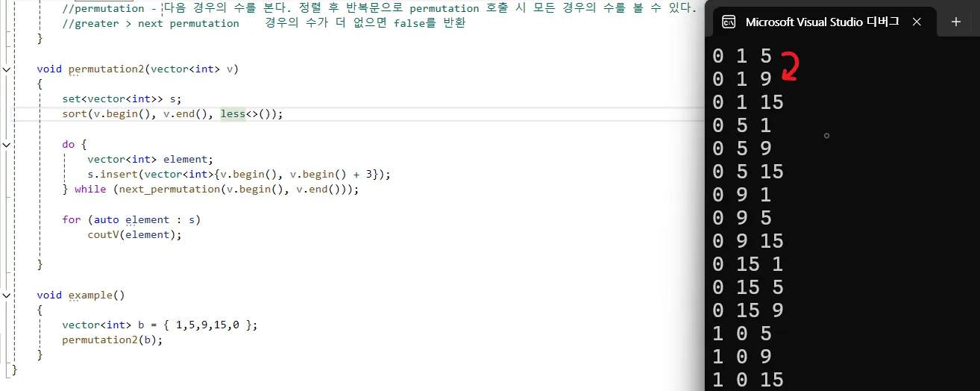Click the console output line '0 1 15'
Viewport: 980px width, 391px height.
click(x=748, y=102)
